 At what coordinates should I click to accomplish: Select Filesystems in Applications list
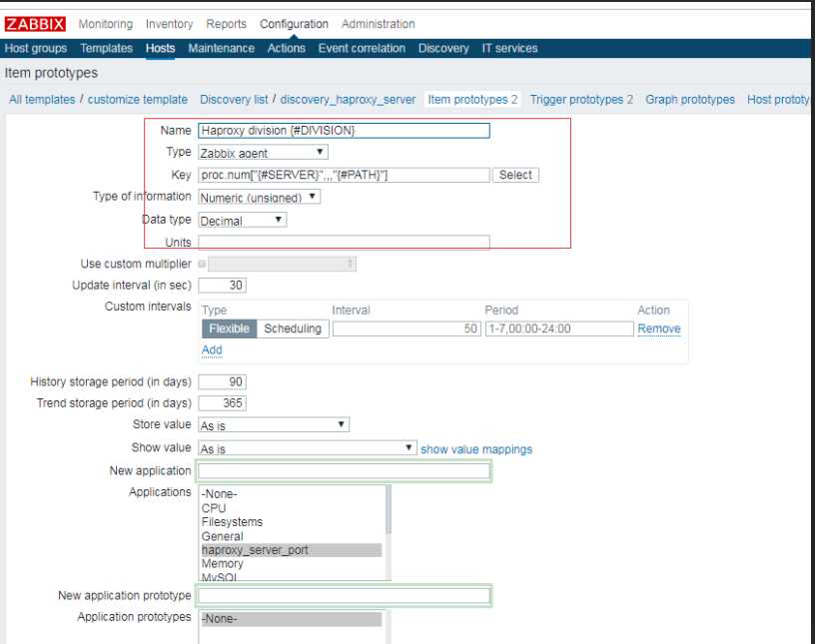coord(292,522)
